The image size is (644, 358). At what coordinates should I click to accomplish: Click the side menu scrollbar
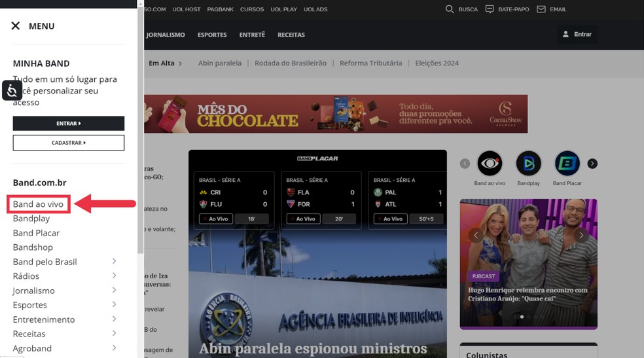click(x=141, y=132)
